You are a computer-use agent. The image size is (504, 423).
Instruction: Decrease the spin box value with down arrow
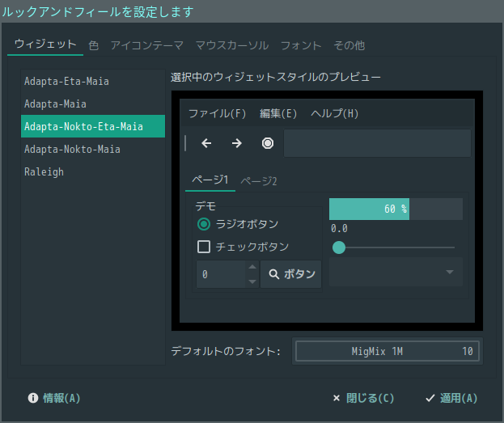click(252, 281)
